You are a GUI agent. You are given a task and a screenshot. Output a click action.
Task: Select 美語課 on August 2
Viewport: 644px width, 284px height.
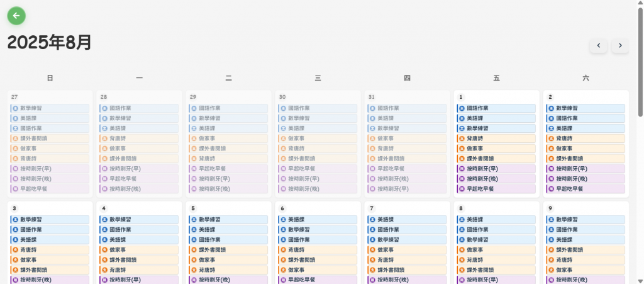click(x=586, y=128)
